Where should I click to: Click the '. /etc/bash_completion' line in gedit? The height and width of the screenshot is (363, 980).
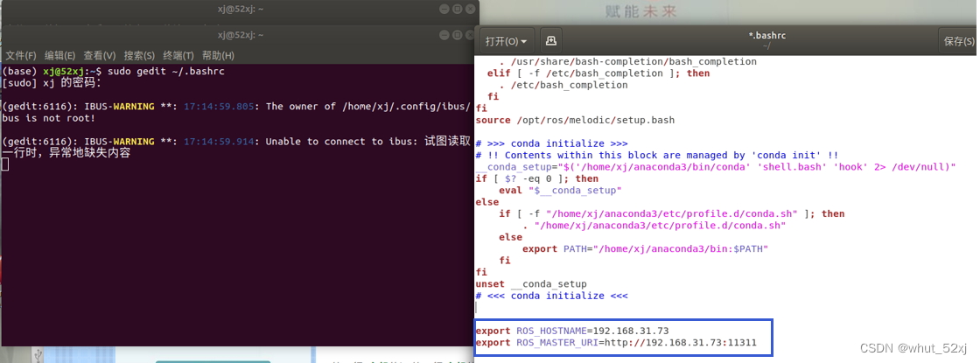[563, 85]
